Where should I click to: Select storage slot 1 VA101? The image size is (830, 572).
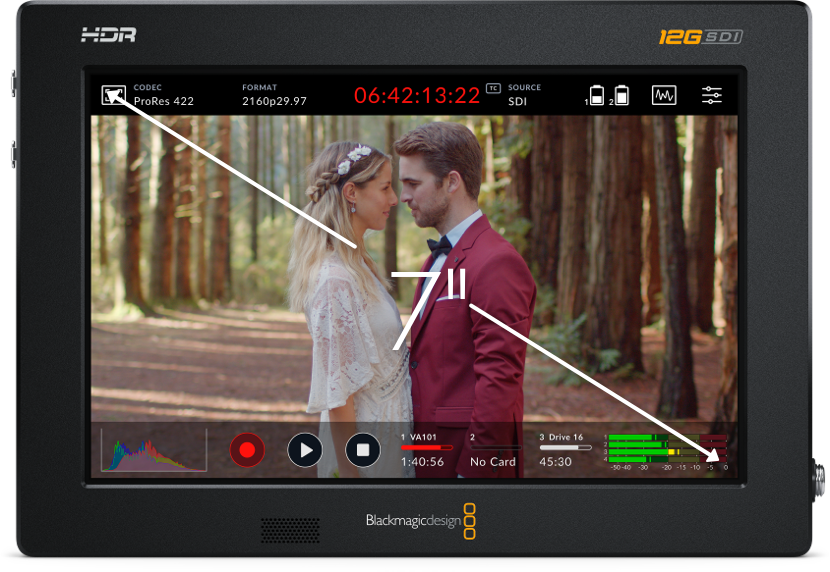(x=426, y=450)
